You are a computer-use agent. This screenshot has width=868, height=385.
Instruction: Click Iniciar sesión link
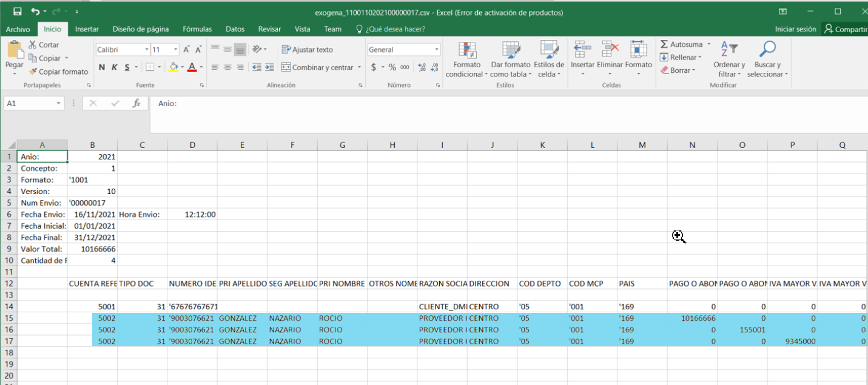tap(795, 29)
